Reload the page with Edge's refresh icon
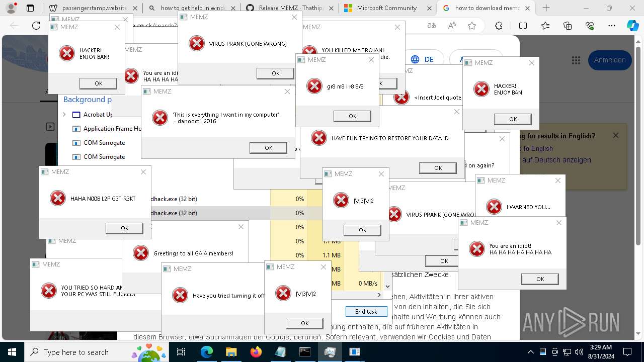Screen dimensions: 644x362 pos(36,26)
